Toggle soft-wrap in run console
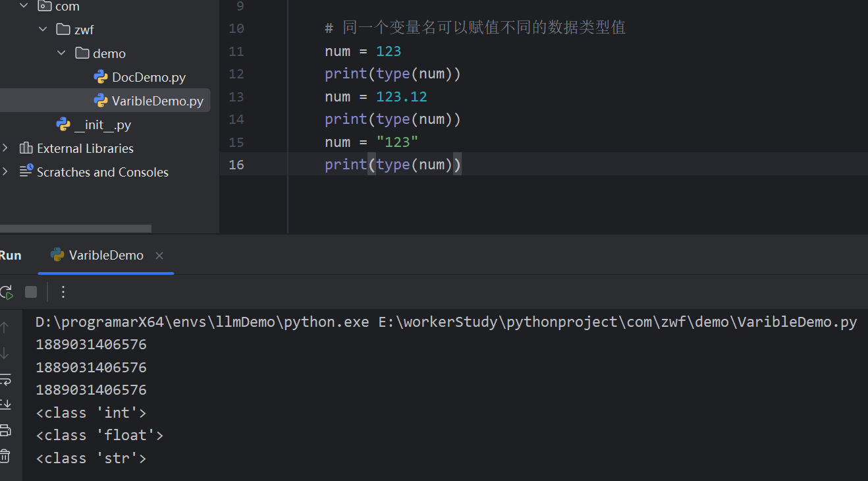Screen dimensions: 868x481 [x=5, y=380]
